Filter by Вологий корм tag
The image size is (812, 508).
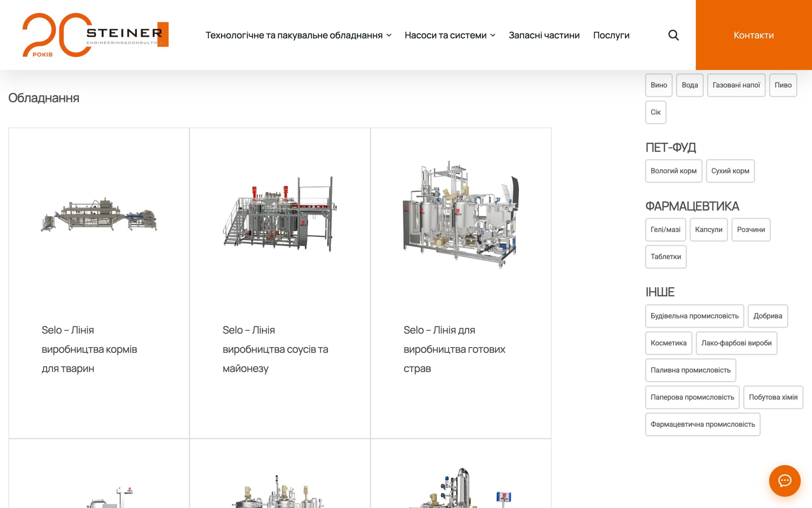pyautogui.click(x=673, y=171)
